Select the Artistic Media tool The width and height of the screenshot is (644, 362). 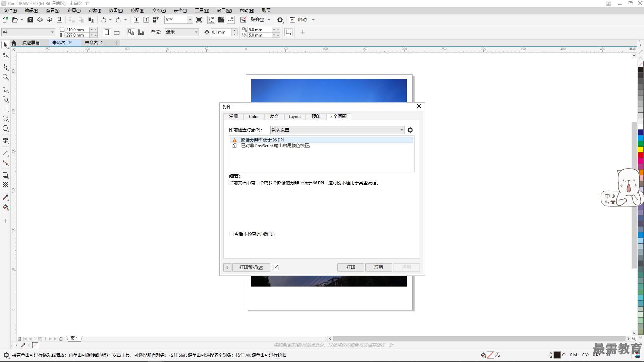pyautogui.click(x=5, y=99)
